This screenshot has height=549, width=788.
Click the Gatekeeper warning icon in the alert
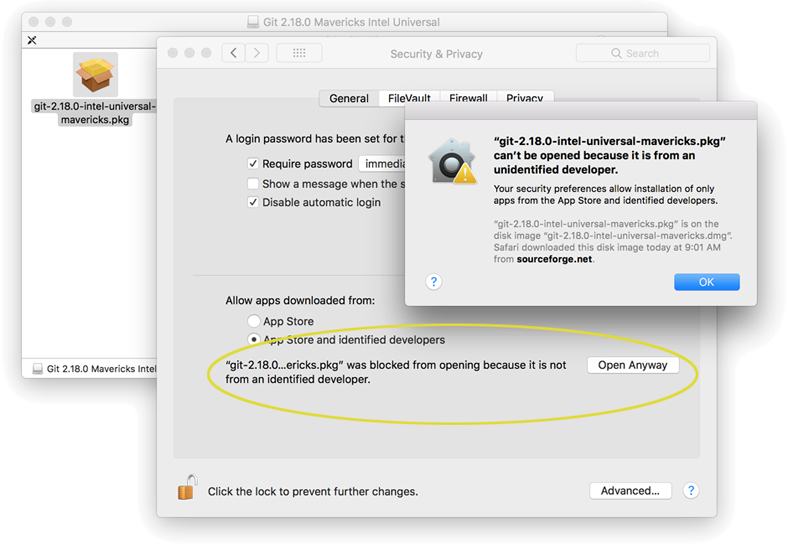point(452,161)
